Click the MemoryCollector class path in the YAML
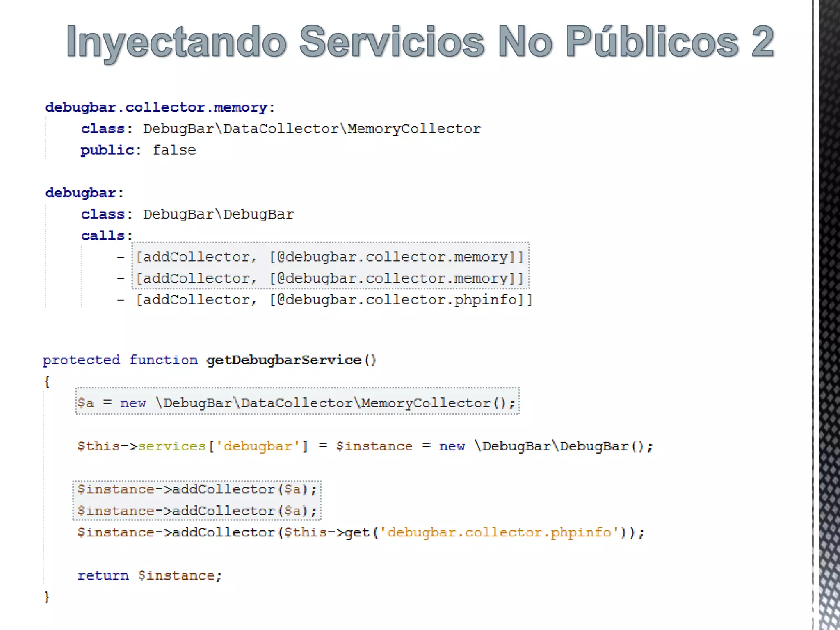 click(x=312, y=129)
